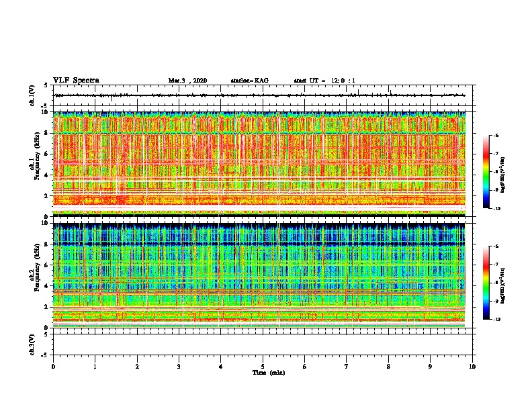This screenshot has height=411, width=532.
Task: Click the '-6' label on ch.1 colorbar
Action: (x=496, y=136)
